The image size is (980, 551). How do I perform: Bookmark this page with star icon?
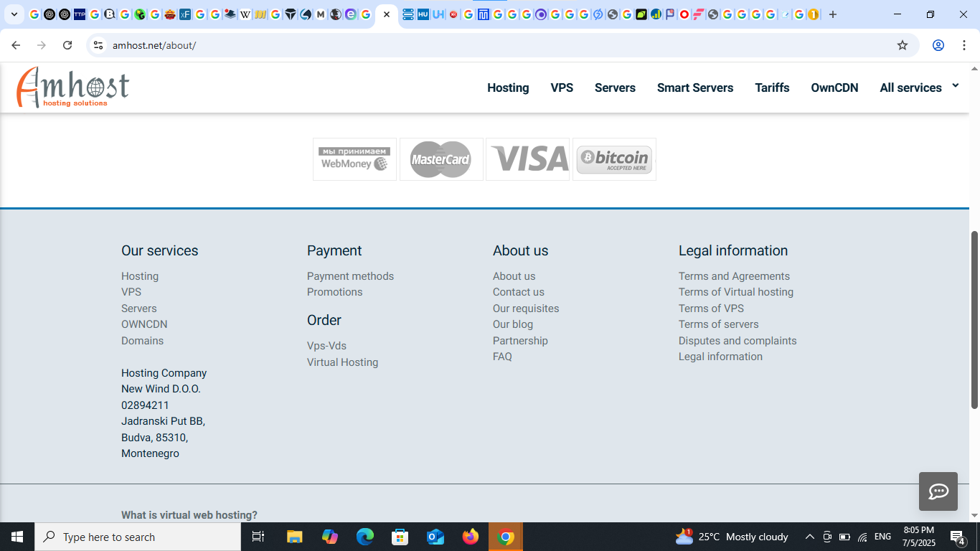click(x=903, y=45)
